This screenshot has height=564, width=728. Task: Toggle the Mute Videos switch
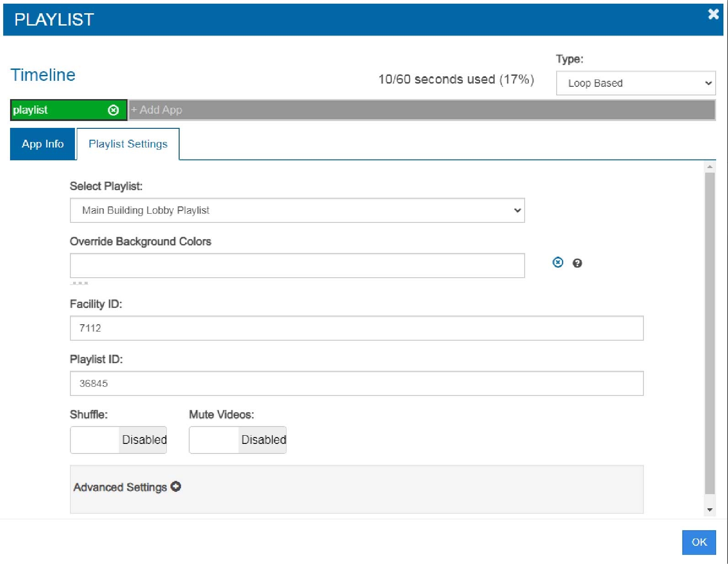click(238, 440)
